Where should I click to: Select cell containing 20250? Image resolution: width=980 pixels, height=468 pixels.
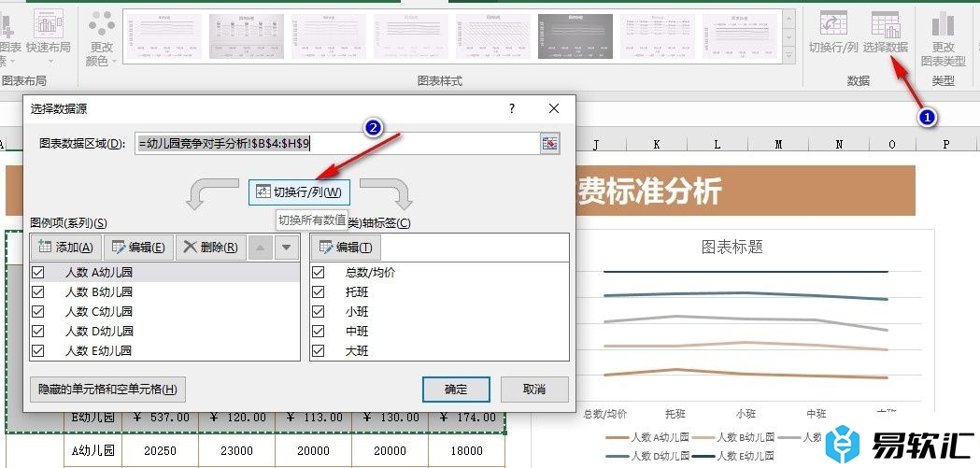pos(160,450)
